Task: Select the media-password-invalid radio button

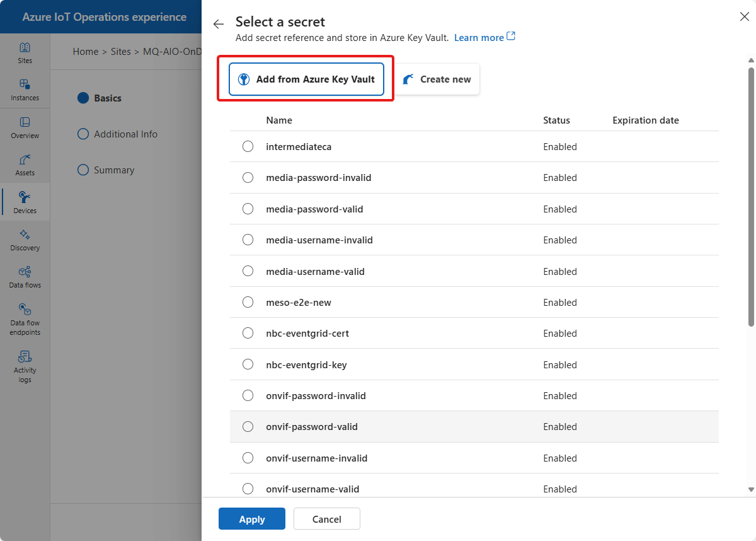Action: [248, 178]
